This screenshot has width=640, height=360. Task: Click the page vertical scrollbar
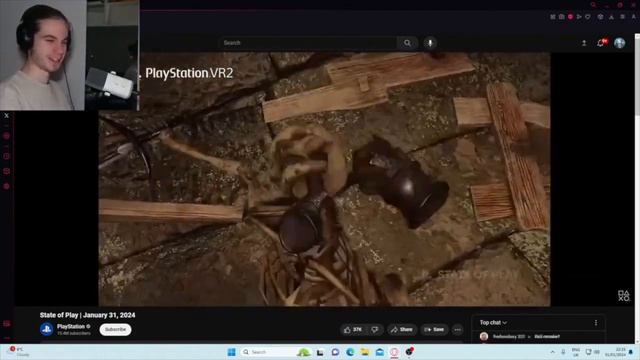coord(637,188)
